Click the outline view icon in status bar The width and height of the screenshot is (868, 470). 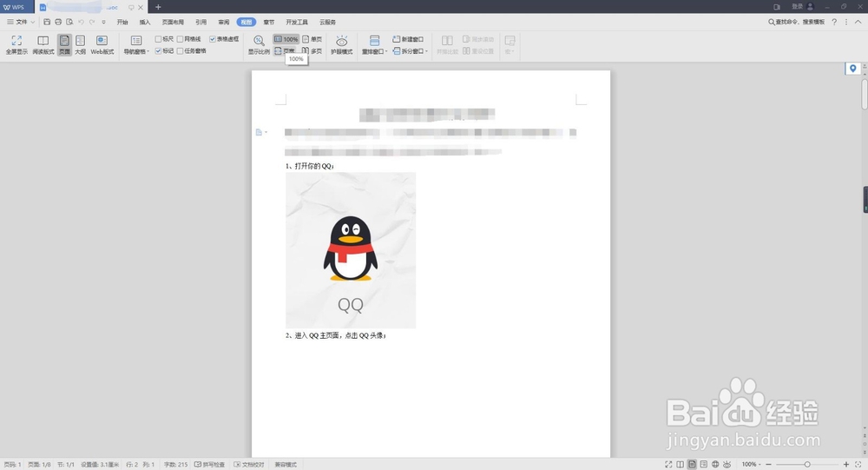(704, 465)
